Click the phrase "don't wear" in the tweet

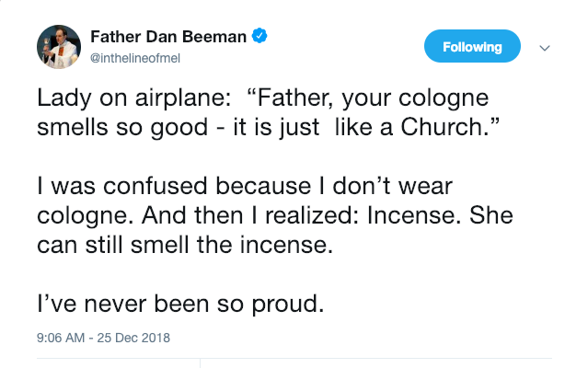393,186
